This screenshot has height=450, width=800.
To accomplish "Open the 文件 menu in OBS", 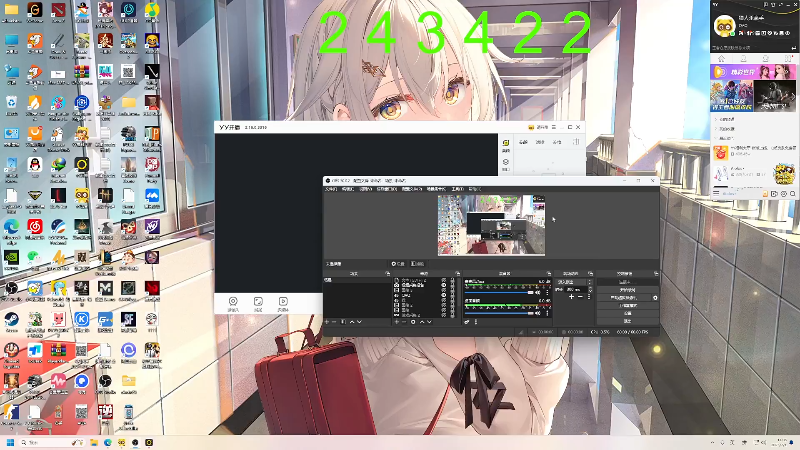I will click(331, 189).
